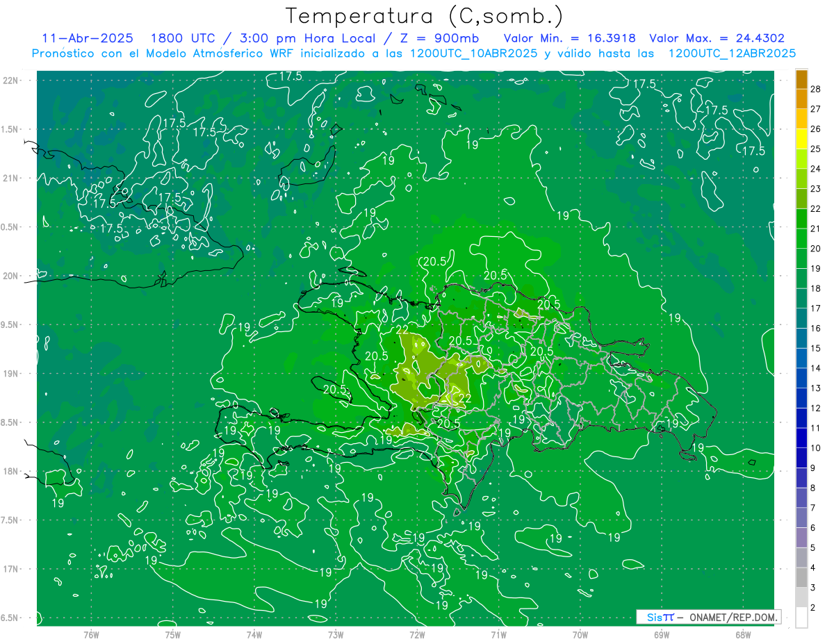The height and width of the screenshot is (644, 834).
Task: Click the latitude axis label '21N'
Action: (10, 178)
